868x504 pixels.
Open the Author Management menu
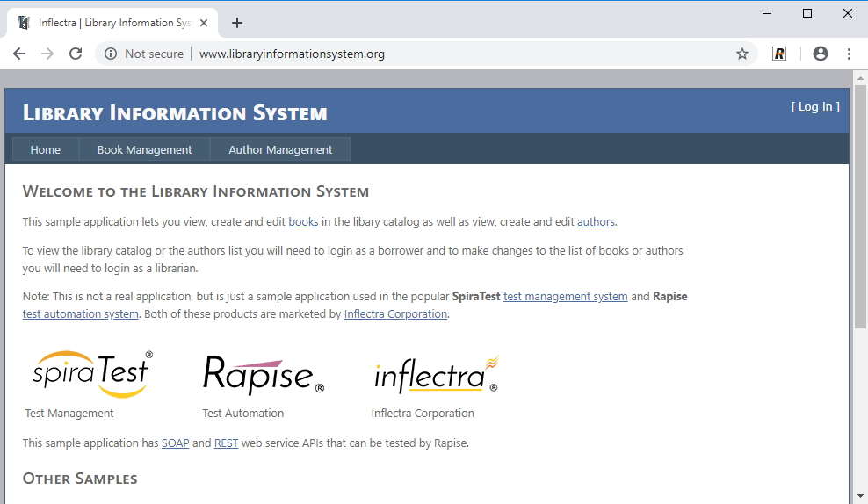click(x=280, y=149)
